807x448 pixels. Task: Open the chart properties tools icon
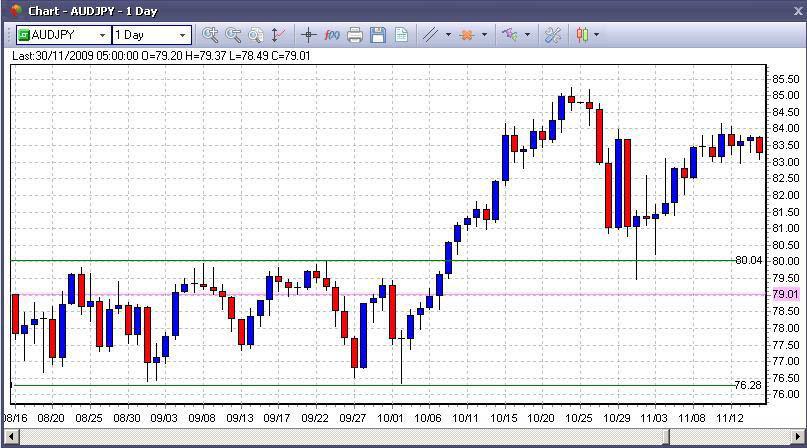click(x=553, y=35)
